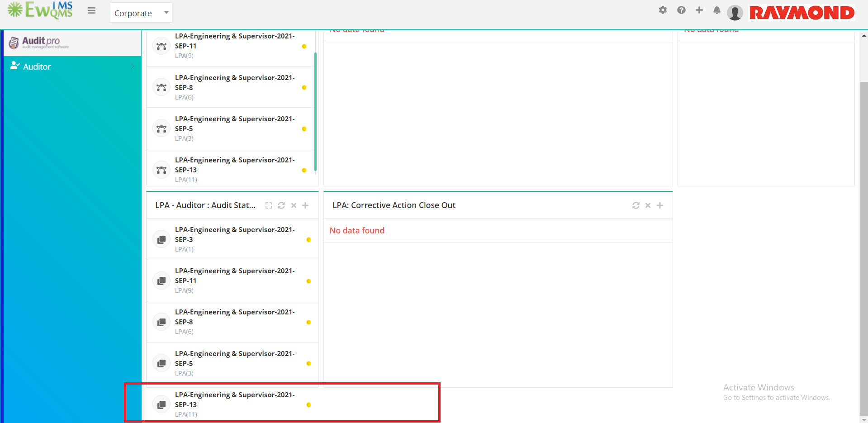The width and height of the screenshot is (868, 423).
Task: Click the page vertical scrollbar thumb
Action: point(864,248)
